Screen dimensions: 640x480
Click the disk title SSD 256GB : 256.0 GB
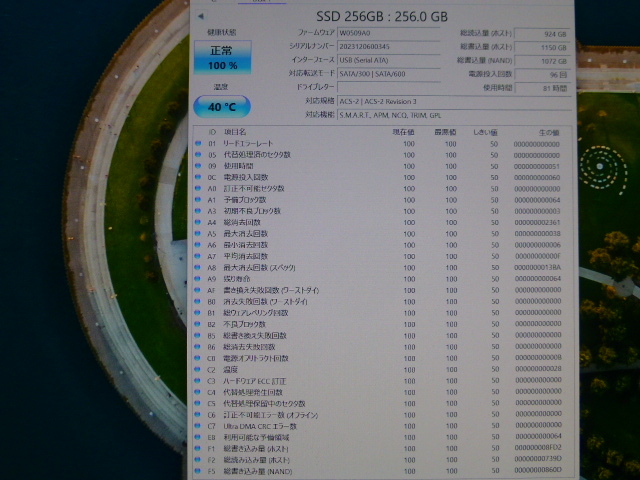pyautogui.click(x=382, y=17)
